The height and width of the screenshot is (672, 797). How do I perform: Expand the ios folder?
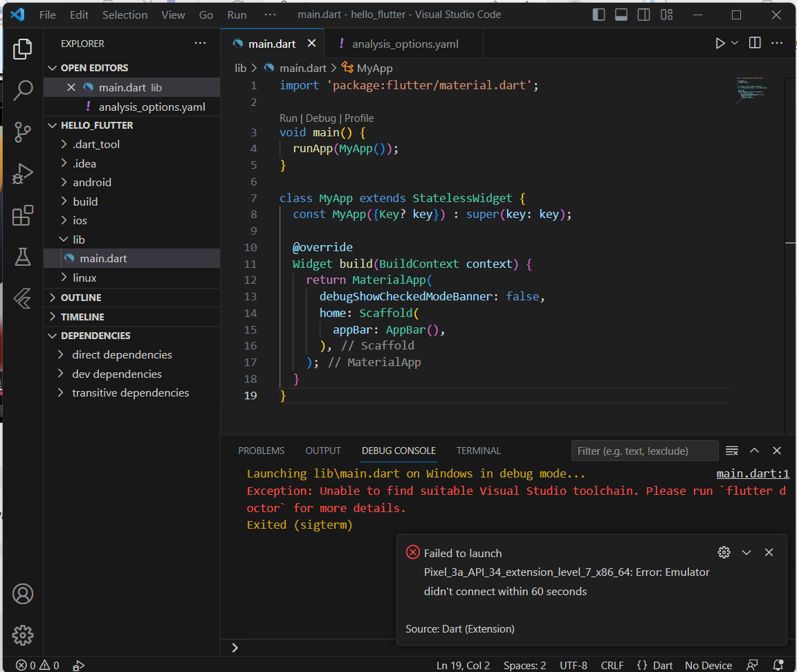tap(131, 221)
